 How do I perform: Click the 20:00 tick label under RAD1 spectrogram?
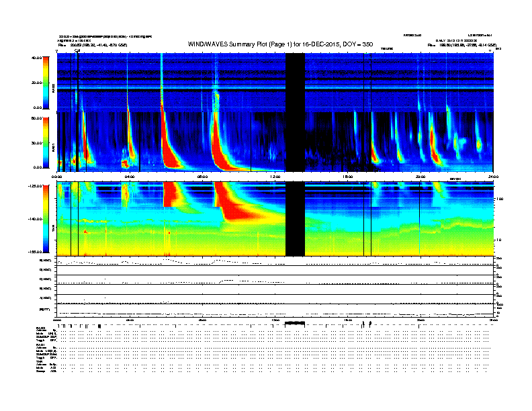coord(420,177)
